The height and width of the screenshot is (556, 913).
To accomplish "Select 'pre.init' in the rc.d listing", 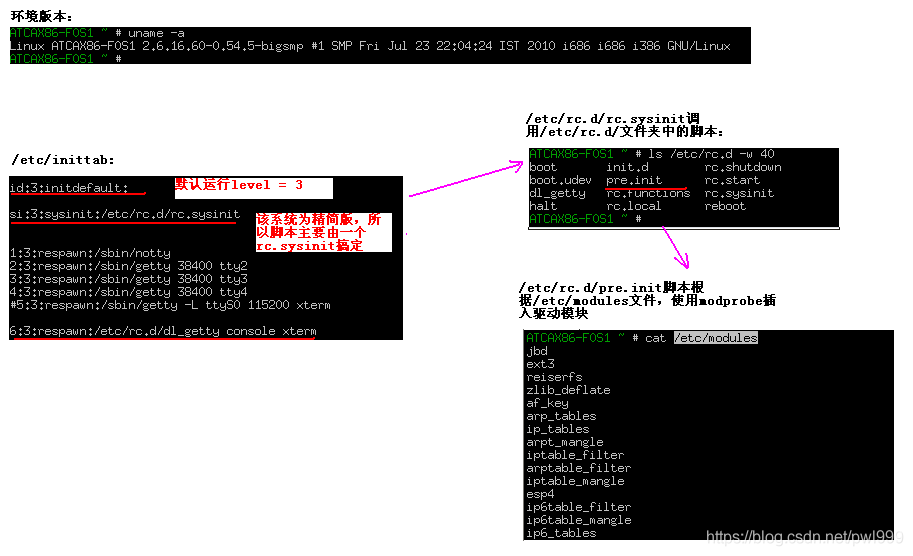I will pos(634,180).
